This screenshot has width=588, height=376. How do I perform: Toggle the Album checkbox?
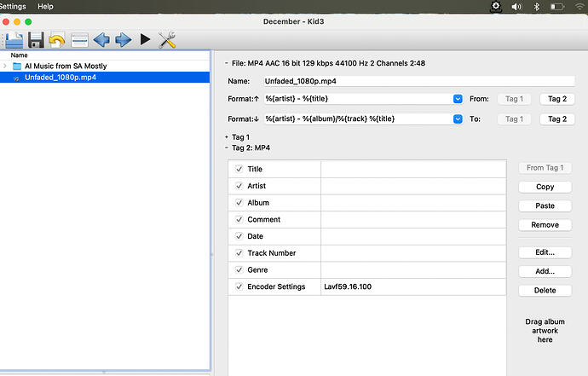[x=239, y=203]
